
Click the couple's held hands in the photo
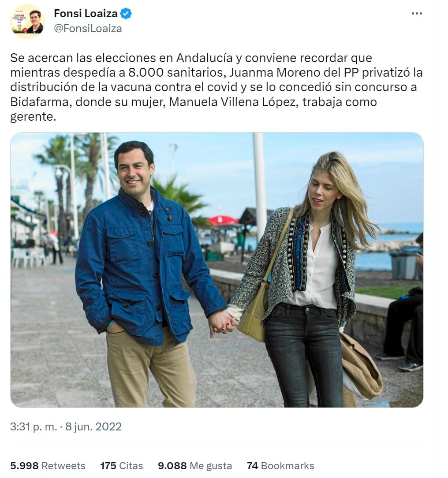click(x=222, y=323)
